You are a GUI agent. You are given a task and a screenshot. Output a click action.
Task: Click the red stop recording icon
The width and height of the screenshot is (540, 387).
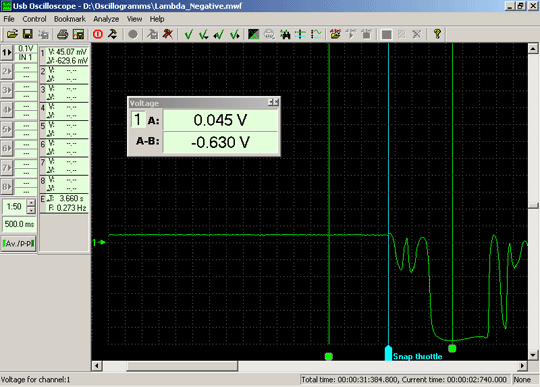click(x=98, y=34)
